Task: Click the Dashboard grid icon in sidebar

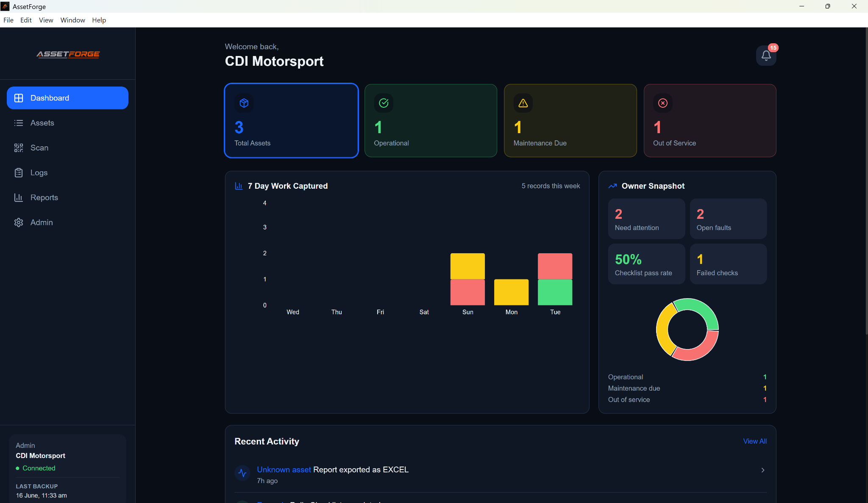Action: pos(19,98)
